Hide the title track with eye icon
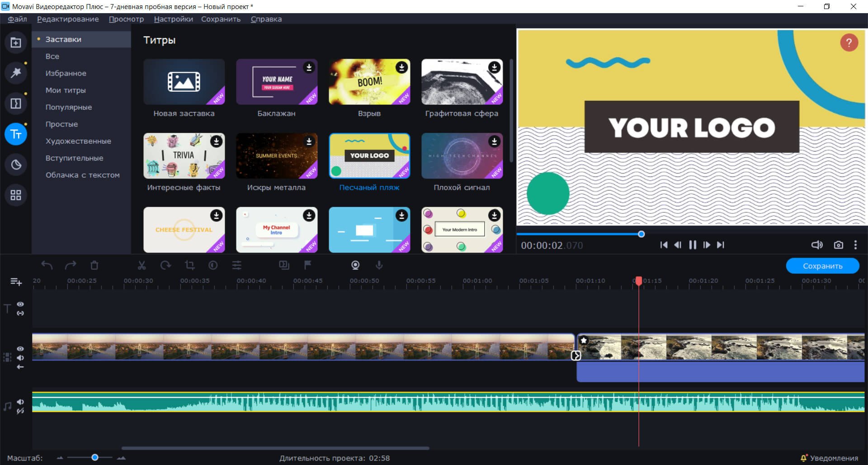Image resolution: width=868 pixels, height=465 pixels. (x=20, y=304)
